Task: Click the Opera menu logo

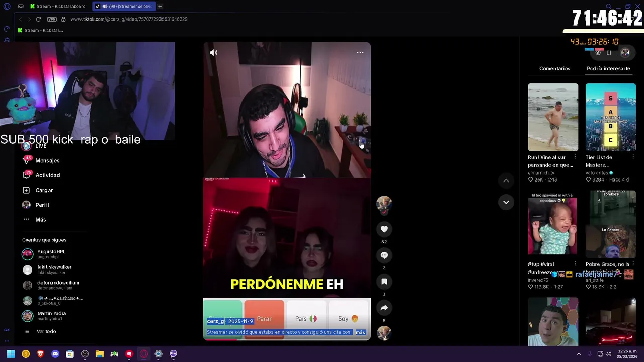Action: [7, 6]
